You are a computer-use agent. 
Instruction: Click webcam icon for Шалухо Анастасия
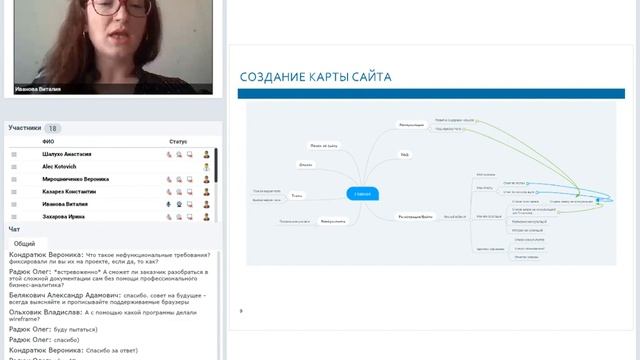point(179,154)
